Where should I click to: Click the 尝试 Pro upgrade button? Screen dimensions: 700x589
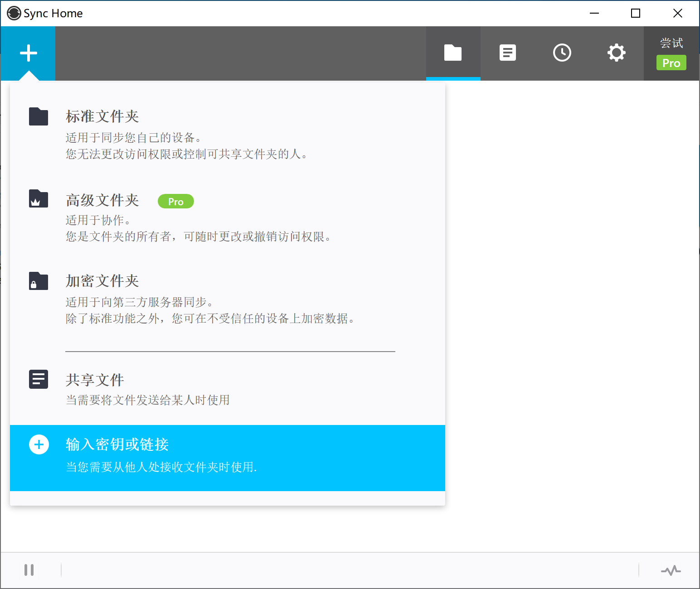(671, 53)
